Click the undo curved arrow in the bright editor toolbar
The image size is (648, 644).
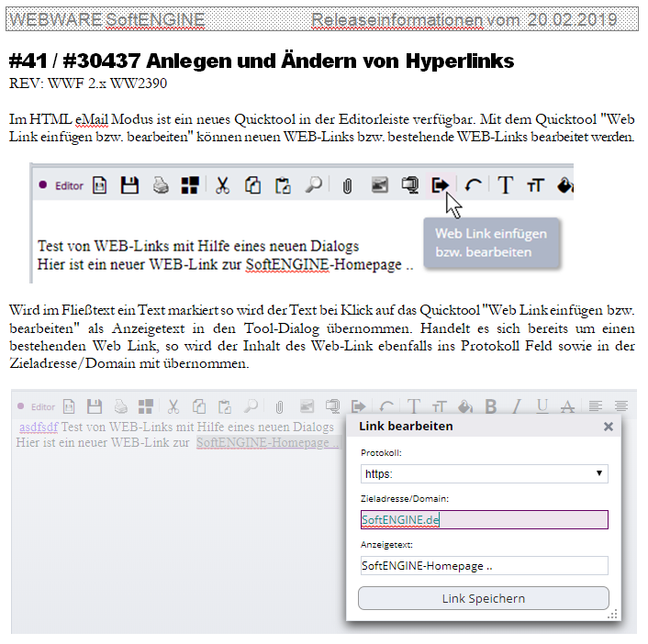pos(473,185)
